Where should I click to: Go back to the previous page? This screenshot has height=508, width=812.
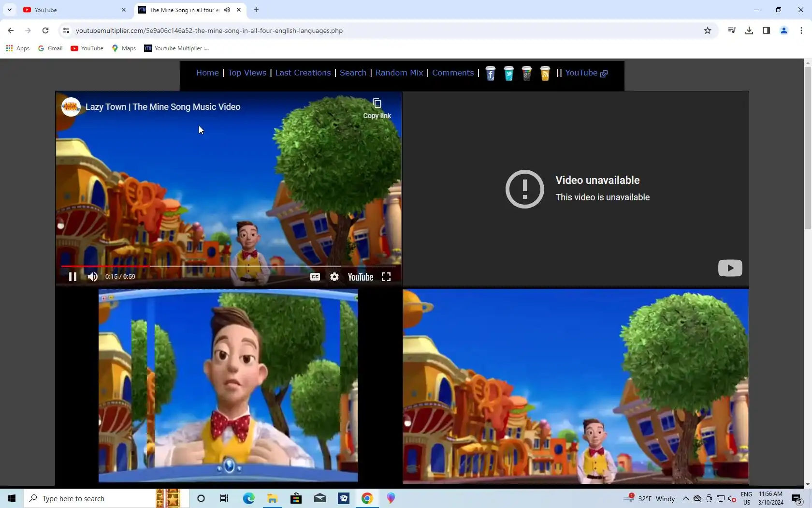coord(11,30)
